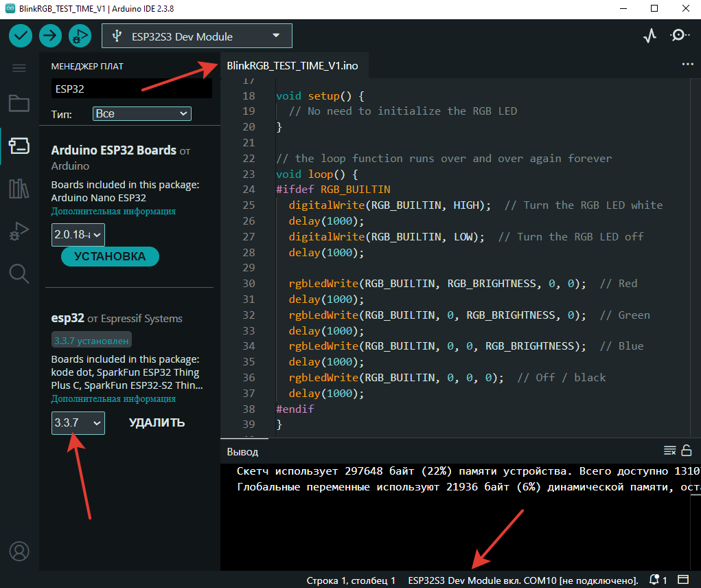The height and width of the screenshot is (588, 701).
Task: Start debugging with the debug play icon
Action: click(80, 36)
